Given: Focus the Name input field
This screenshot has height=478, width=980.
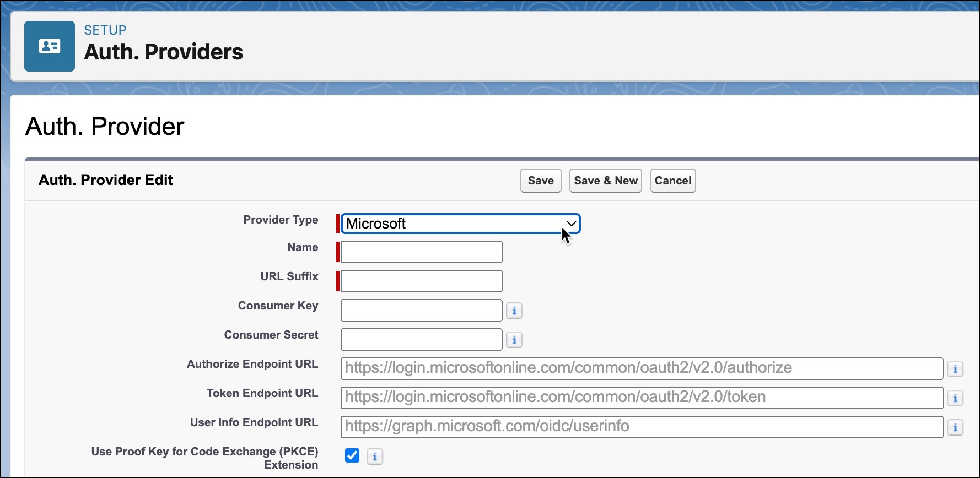Looking at the screenshot, I should point(422,252).
